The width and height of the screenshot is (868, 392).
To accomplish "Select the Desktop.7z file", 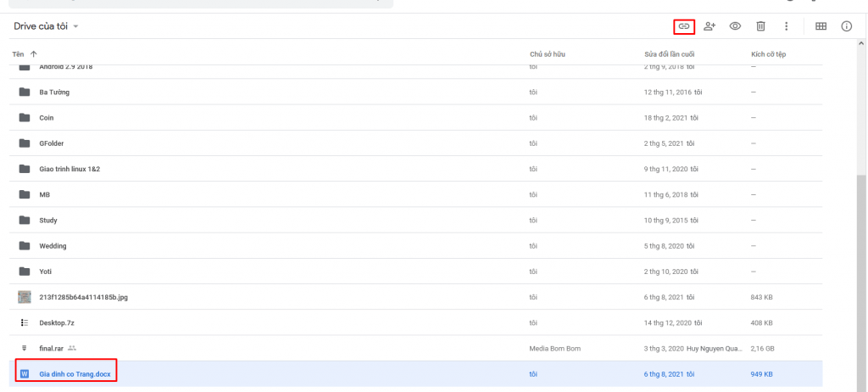I will point(58,322).
